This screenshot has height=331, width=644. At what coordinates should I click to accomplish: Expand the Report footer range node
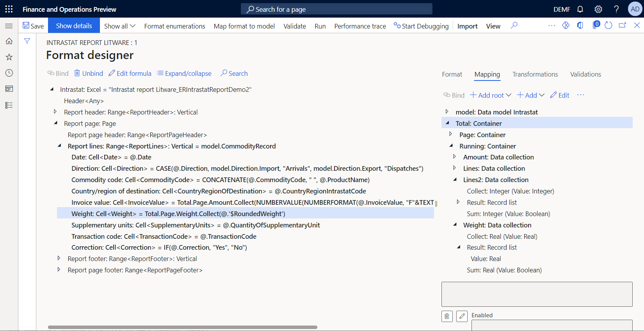[59, 258]
